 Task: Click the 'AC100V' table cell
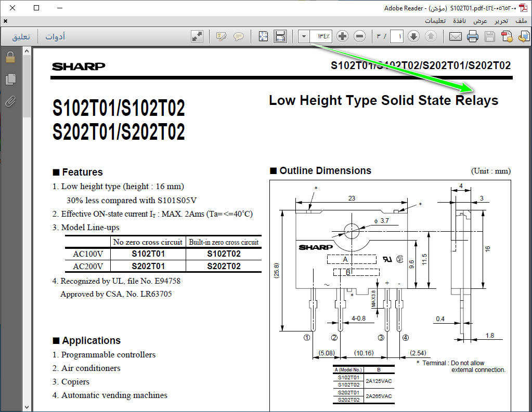[x=88, y=254]
